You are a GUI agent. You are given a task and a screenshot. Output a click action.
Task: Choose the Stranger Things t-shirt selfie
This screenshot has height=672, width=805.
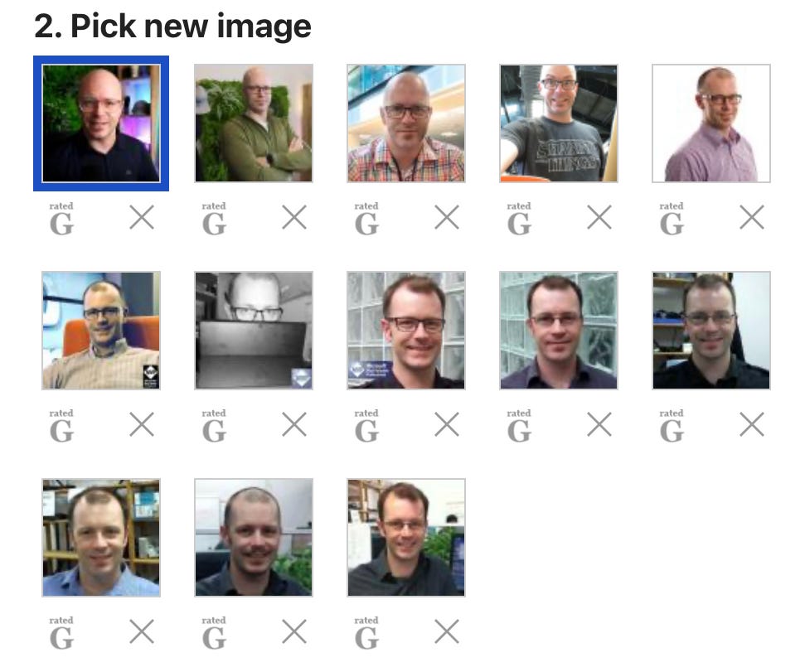559,123
